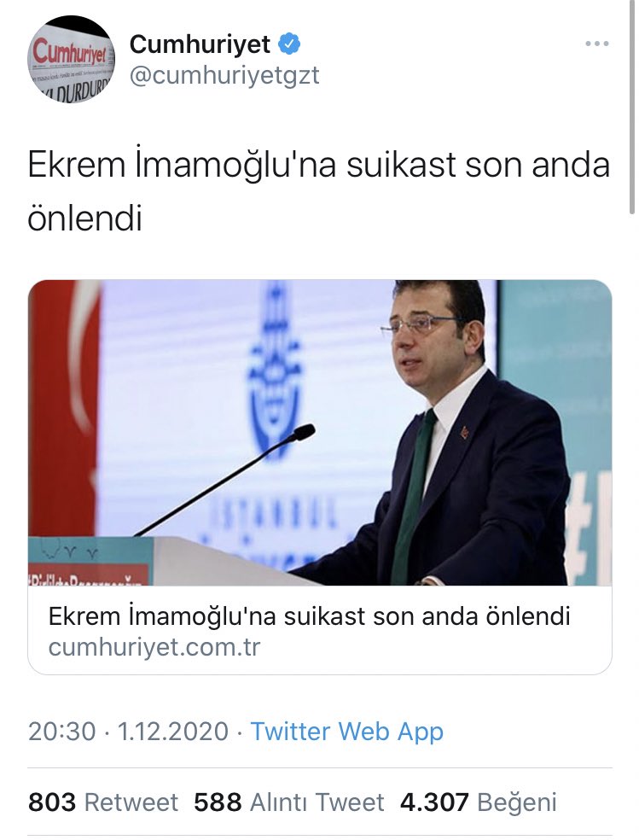Click the 20:30 · 1.12.2020 timestamp
The image size is (639, 840).
[x=129, y=732]
